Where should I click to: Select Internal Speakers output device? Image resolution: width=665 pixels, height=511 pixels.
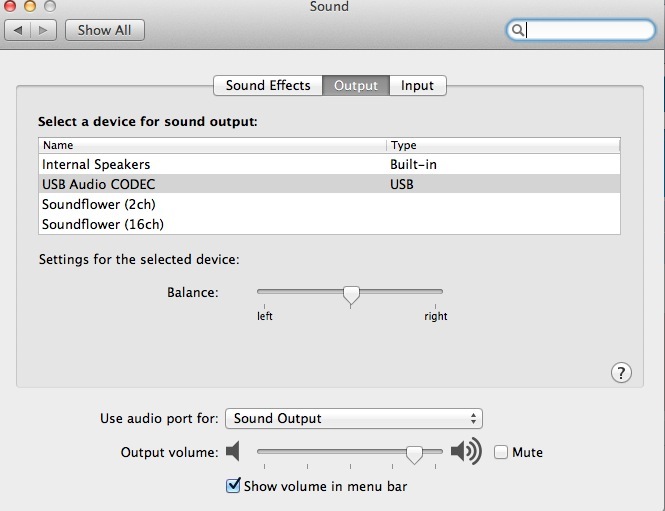pyautogui.click(x=329, y=164)
